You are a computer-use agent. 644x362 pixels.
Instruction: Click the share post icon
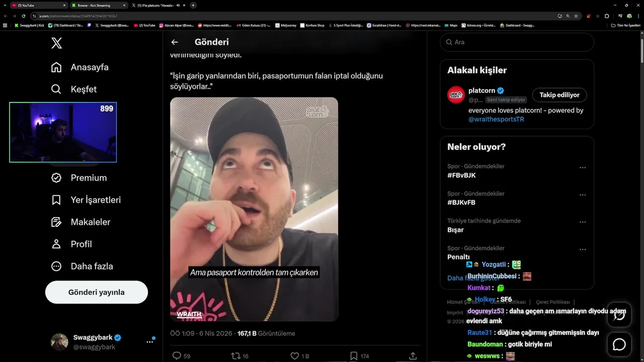[x=413, y=355]
